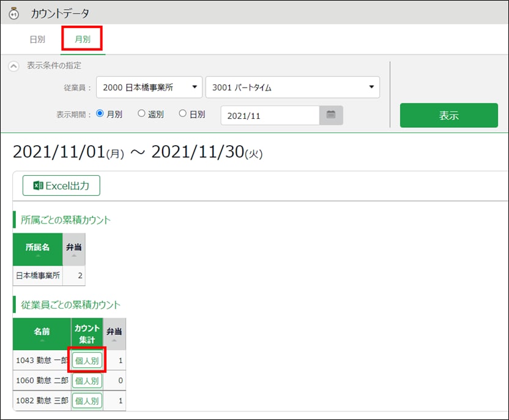Open 個人別 for 1043 勤怠 一郎
The width and height of the screenshot is (509, 420).
pos(86,361)
